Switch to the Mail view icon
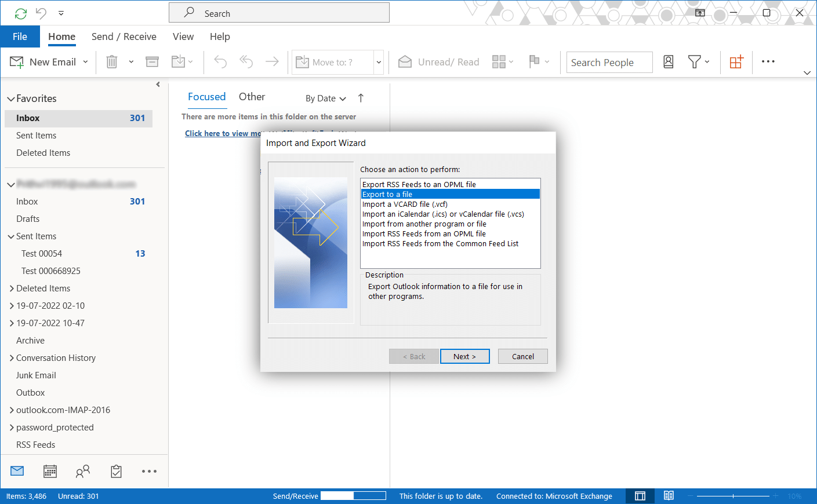 [17, 471]
